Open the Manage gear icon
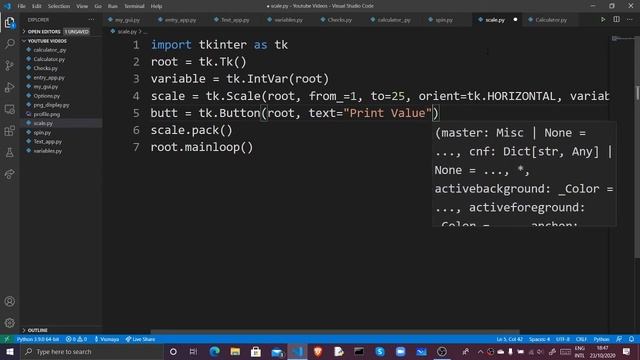The height and width of the screenshot is (360, 640). (9, 323)
